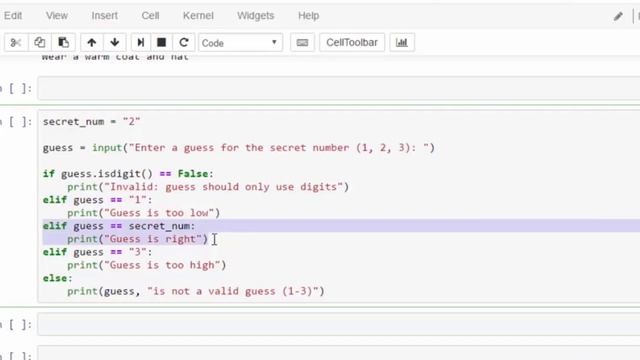Open the Help menu

[309, 16]
